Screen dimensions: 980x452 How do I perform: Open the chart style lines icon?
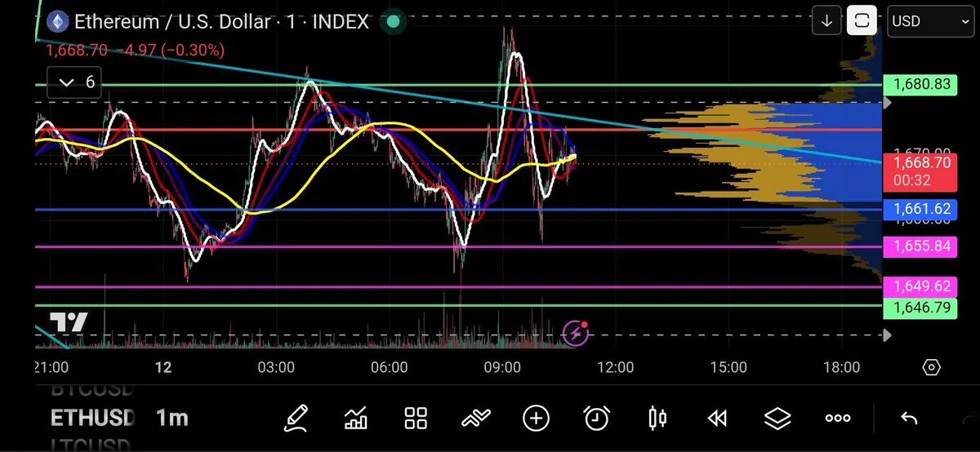pyautogui.click(x=475, y=419)
